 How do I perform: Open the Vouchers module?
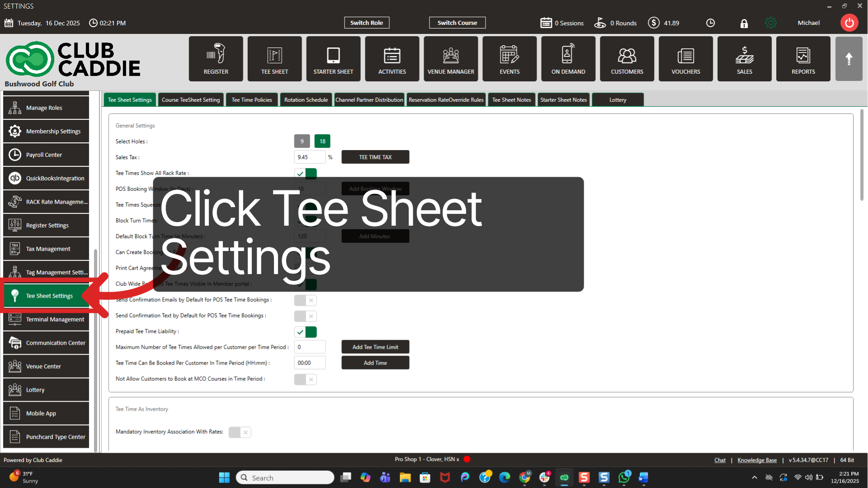pyautogui.click(x=685, y=58)
